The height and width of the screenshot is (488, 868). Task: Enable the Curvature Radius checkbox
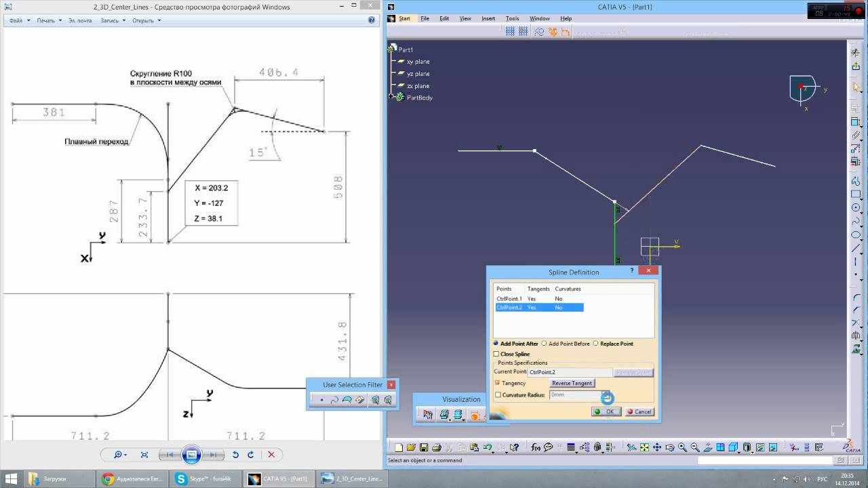click(x=498, y=394)
